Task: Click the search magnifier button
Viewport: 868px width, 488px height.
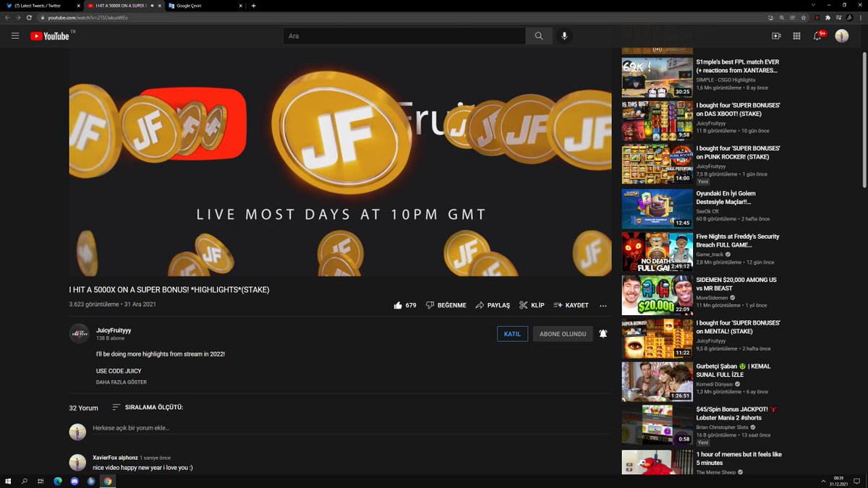Action: pos(539,35)
